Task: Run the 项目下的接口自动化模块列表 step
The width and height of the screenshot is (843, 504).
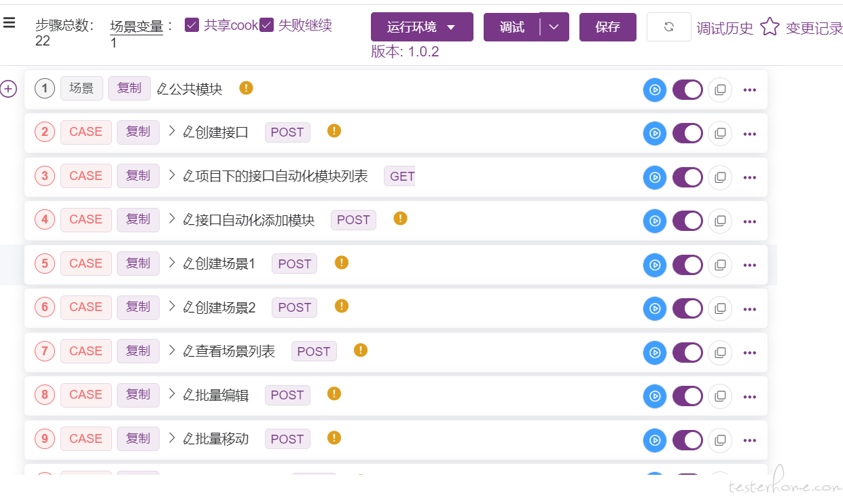Action: pos(655,177)
